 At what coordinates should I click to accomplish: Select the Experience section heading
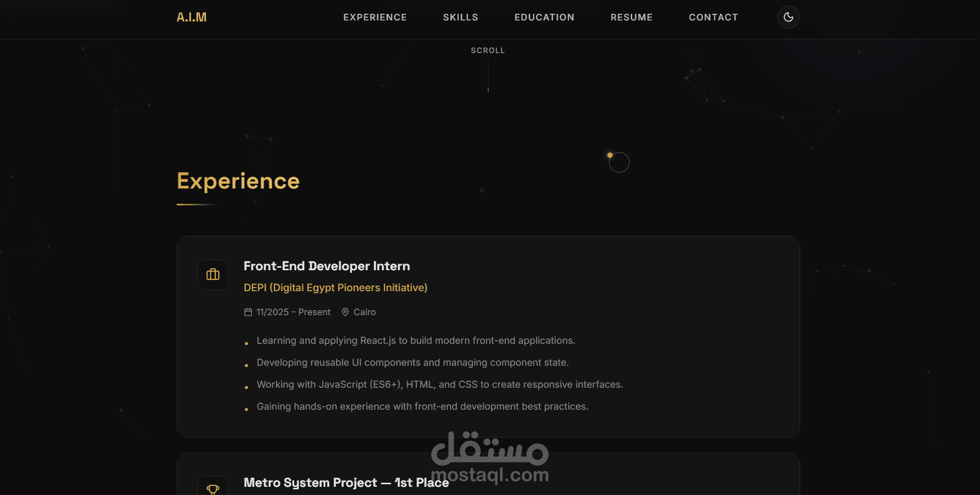coord(238,181)
